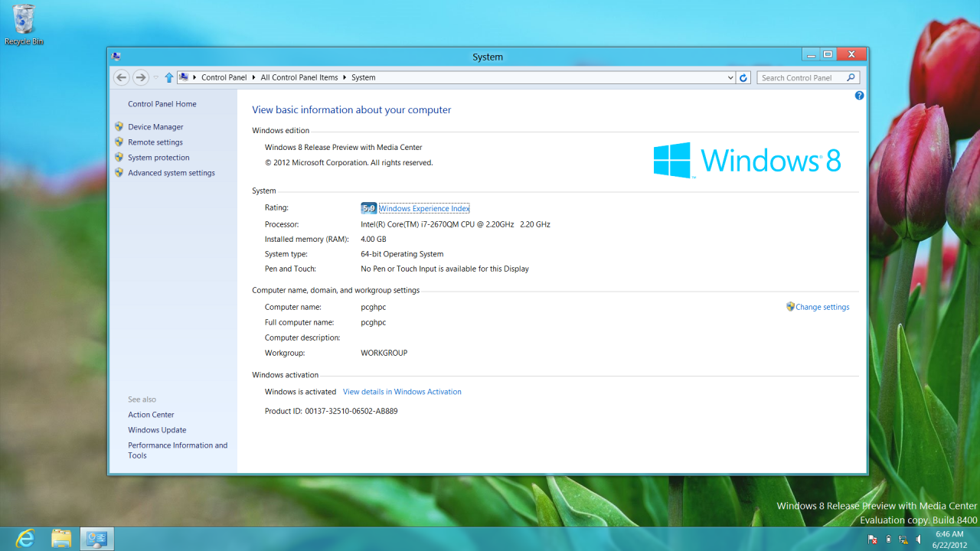Click the 5.9 rating badge
Viewport: 980px width, 551px height.
click(368, 208)
